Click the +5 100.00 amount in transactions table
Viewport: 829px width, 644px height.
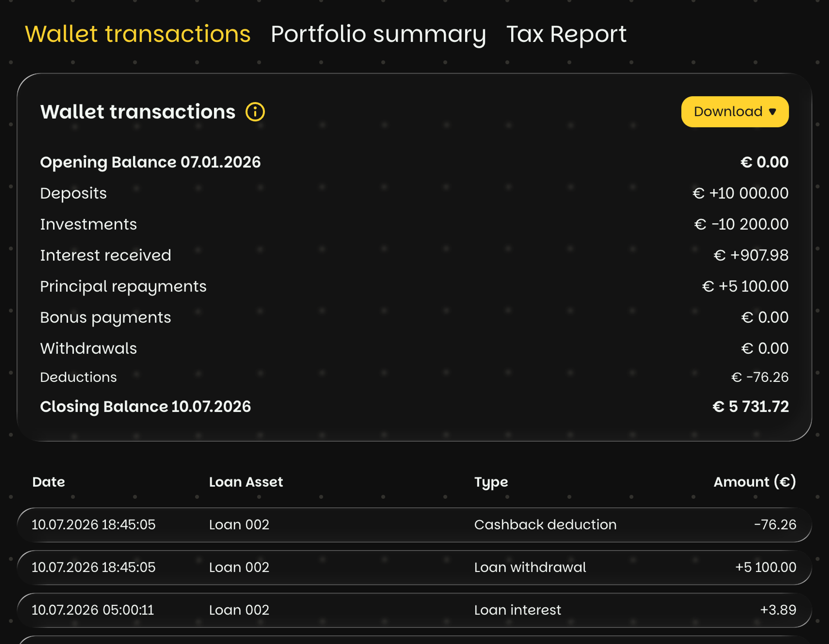766,568
